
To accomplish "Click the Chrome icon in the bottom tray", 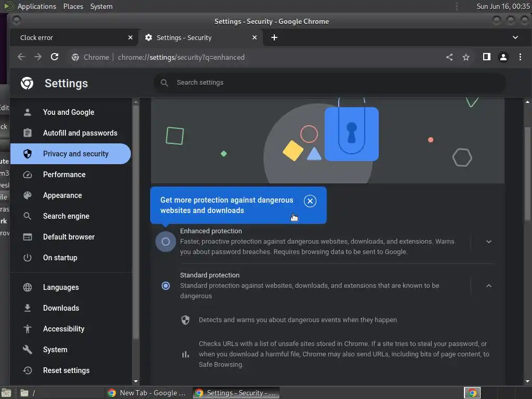I will [472, 393].
